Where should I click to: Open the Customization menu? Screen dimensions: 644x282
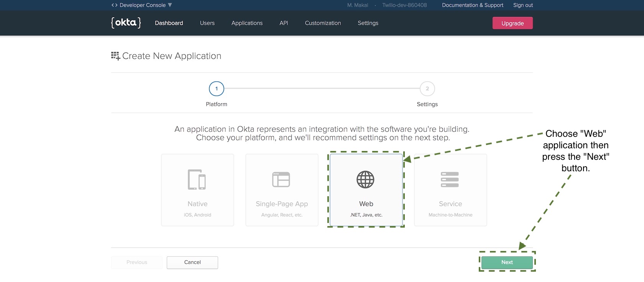pos(323,23)
